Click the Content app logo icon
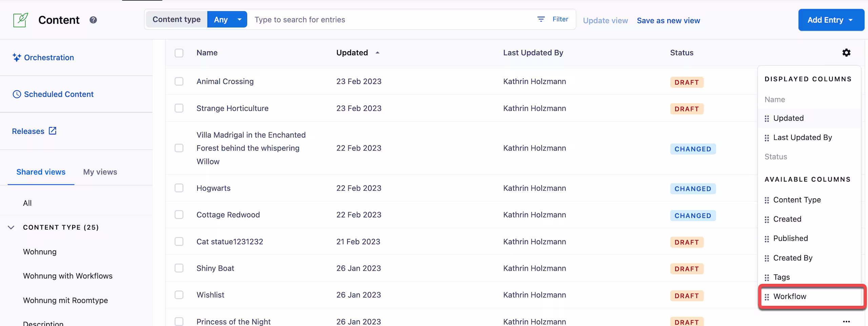Viewport: 868px width, 326px height. (20, 20)
